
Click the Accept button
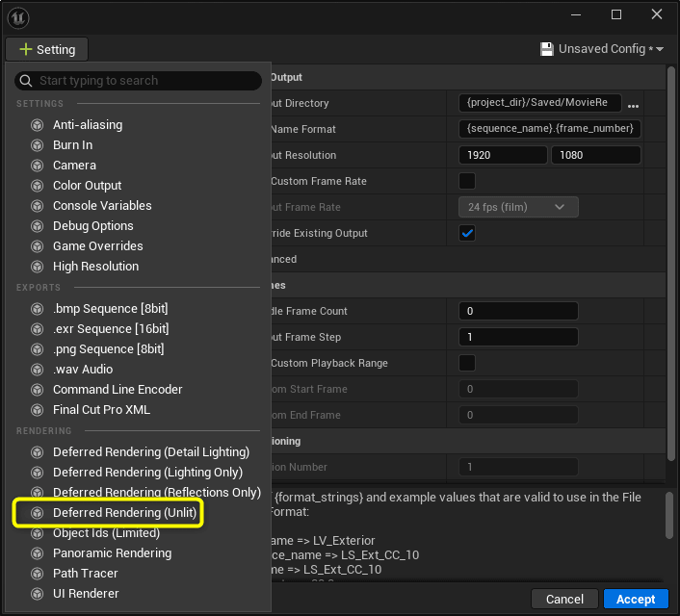pos(636,599)
